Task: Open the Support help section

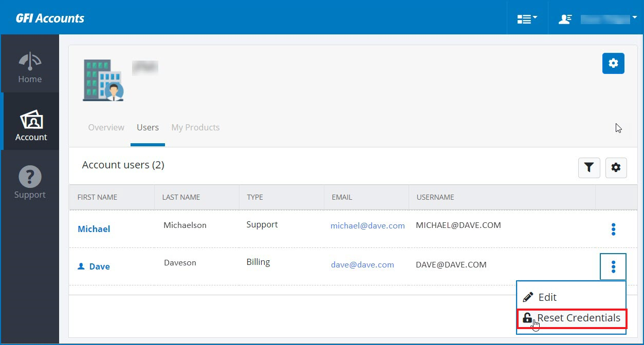Action: (30, 183)
